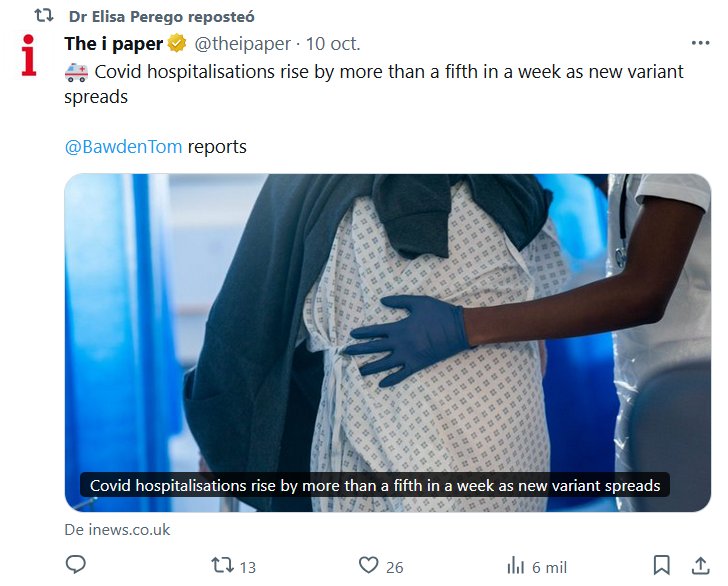728x586 pixels.
Task: Open view analytics bar chart icon
Action: click(516, 566)
